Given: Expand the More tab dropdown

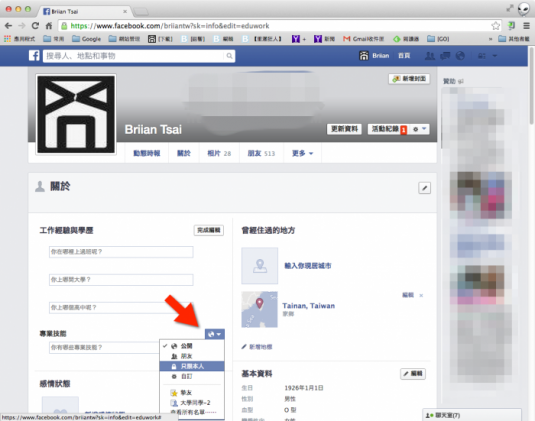Looking at the screenshot, I should click(302, 153).
